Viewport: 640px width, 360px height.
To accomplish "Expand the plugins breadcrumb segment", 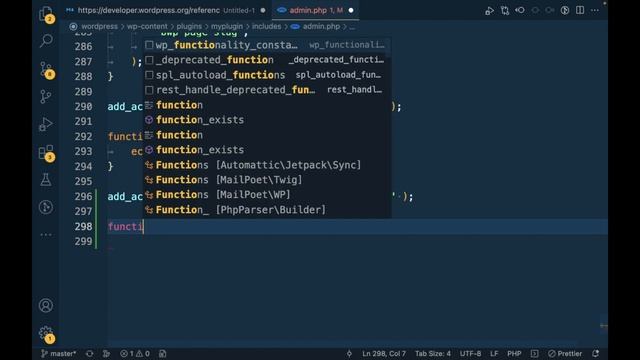I will pyautogui.click(x=189, y=27).
